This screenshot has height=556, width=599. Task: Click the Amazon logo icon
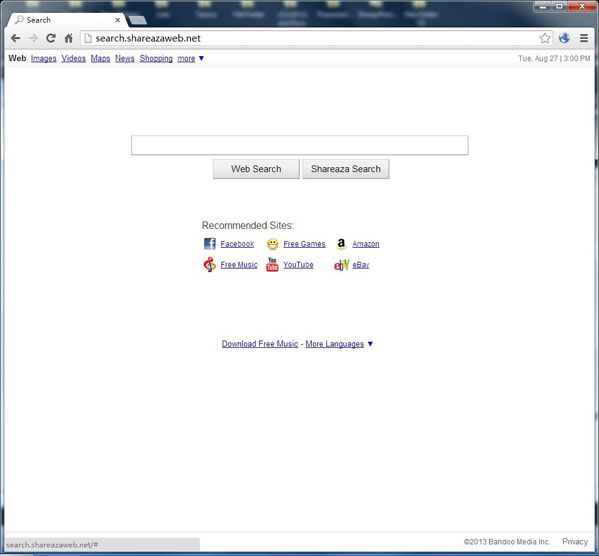click(x=341, y=243)
